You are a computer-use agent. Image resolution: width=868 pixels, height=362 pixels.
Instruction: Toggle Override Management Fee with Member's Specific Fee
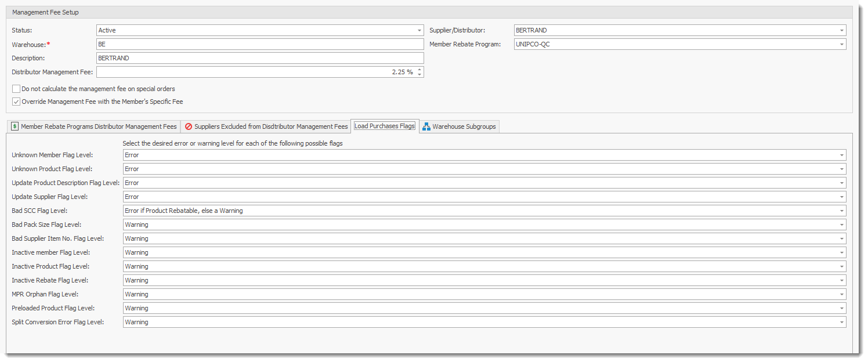(16, 102)
